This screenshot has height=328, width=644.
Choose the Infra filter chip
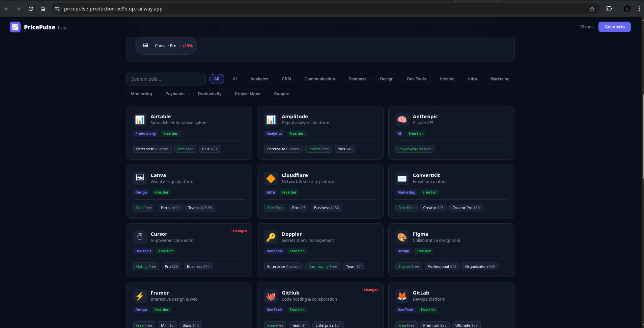pos(472,79)
